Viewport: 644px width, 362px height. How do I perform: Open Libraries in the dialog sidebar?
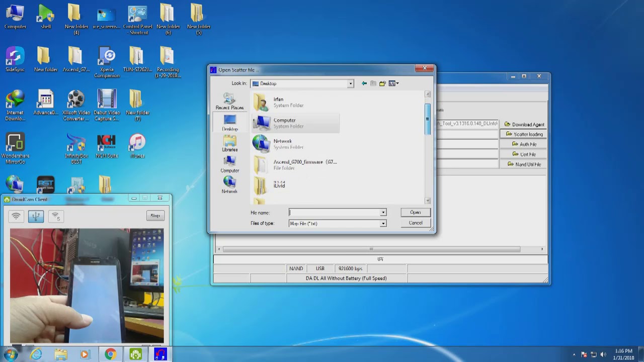[230, 144]
